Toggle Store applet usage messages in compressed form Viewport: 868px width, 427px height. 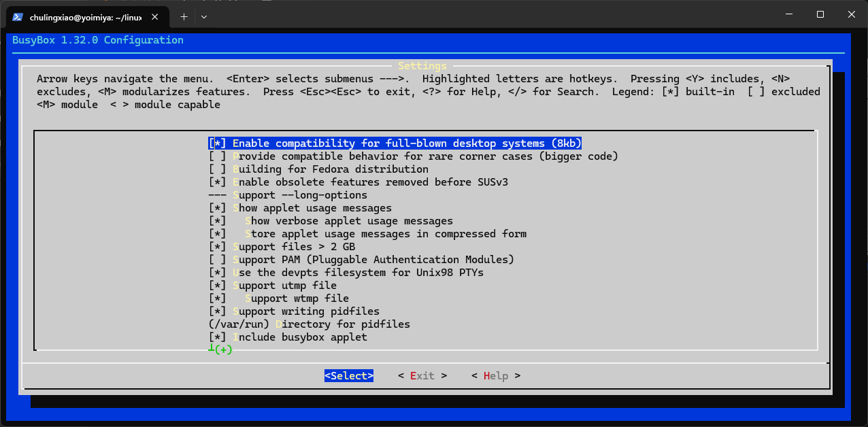(367, 234)
